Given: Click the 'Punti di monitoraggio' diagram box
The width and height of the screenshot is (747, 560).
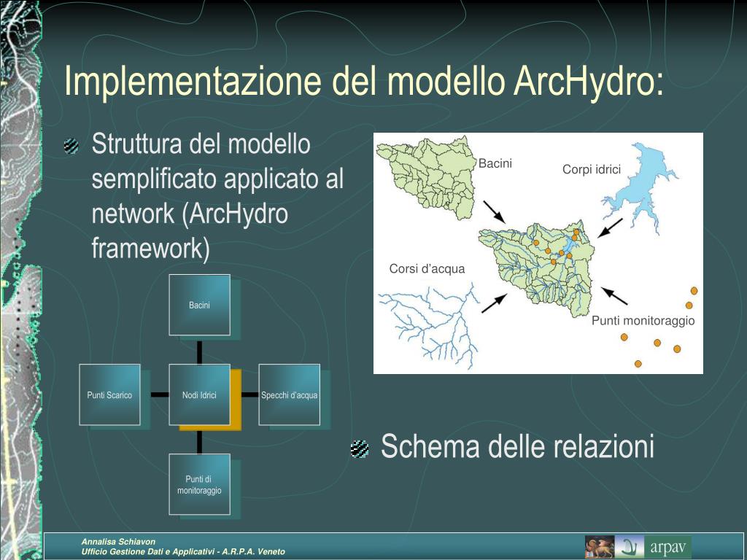Looking at the screenshot, I should (199, 484).
